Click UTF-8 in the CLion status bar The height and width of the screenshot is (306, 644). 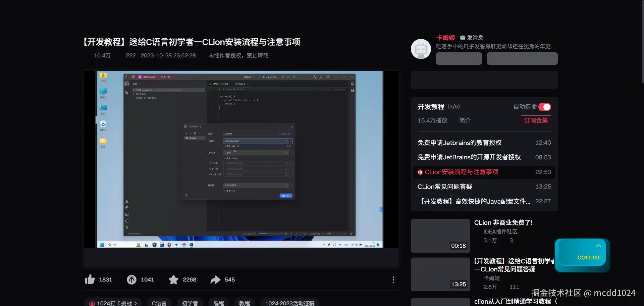click(303, 234)
